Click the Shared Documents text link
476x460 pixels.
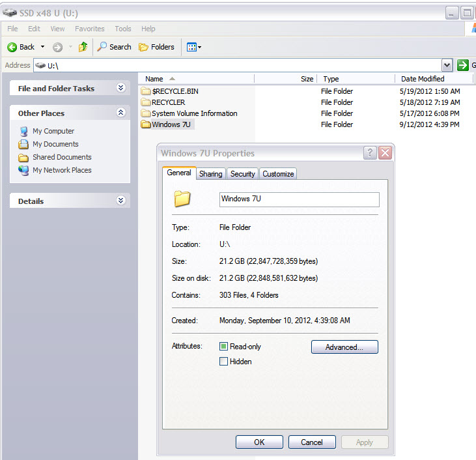tap(62, 157)
